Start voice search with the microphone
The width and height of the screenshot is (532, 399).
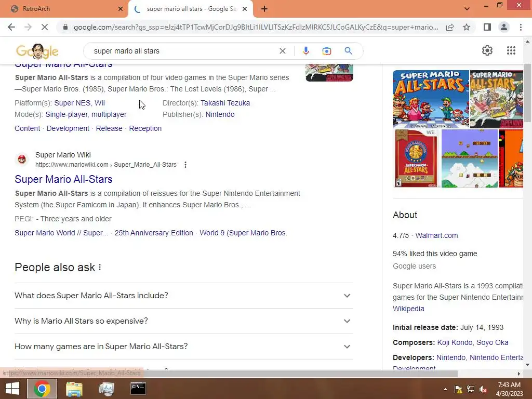point(305,51)
